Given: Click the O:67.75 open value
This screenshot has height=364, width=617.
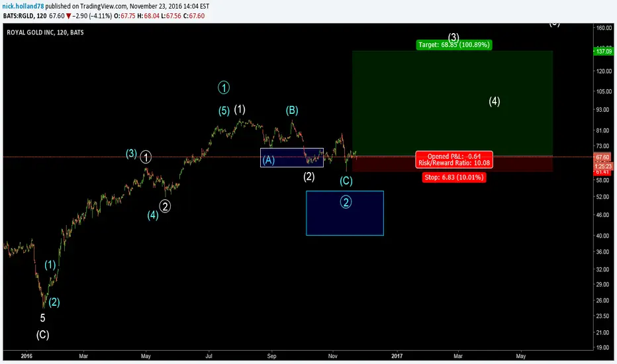Looking at the screenshot, I should point(124,16).
